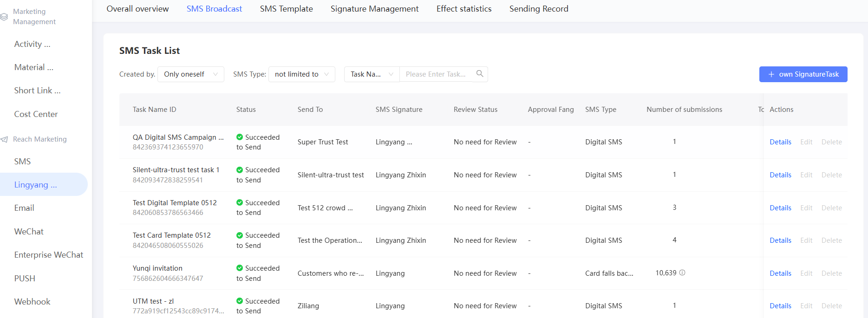Click Card falls bac... SMS type cell
868x318 pixels.
point(609,273)
